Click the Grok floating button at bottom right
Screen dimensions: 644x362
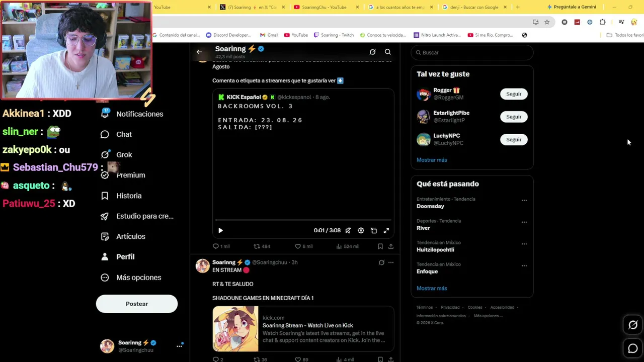pos(633,325)
